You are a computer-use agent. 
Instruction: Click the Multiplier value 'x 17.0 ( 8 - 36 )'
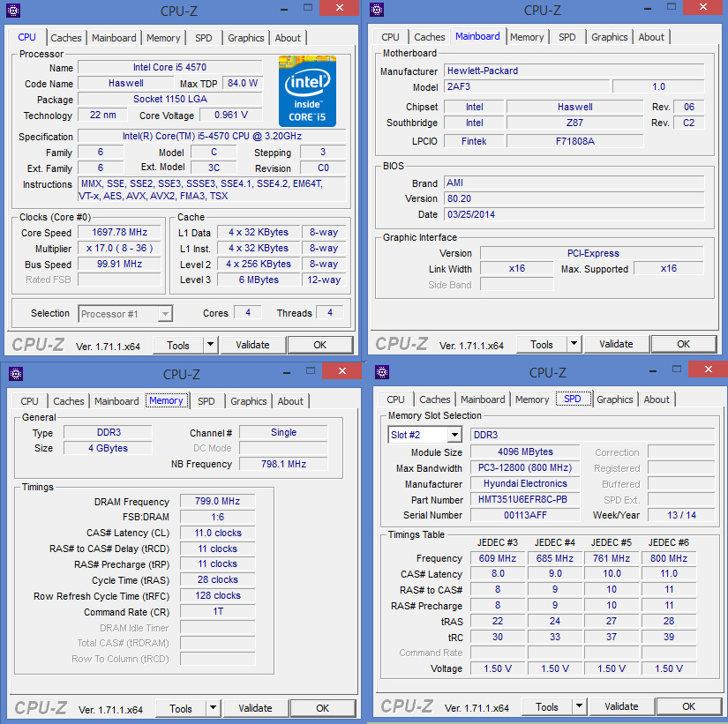point(119,249)
